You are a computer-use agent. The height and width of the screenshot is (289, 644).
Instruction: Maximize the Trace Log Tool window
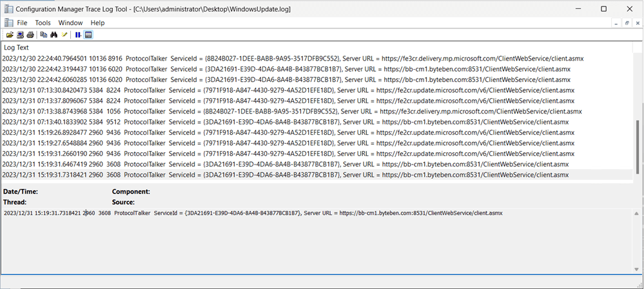(x=603, y=8)
